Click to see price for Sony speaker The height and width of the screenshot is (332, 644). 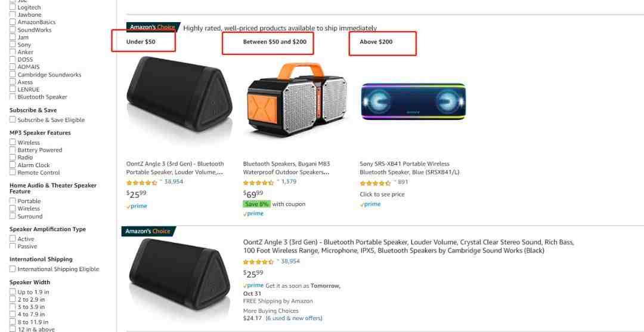click(382, 194)
